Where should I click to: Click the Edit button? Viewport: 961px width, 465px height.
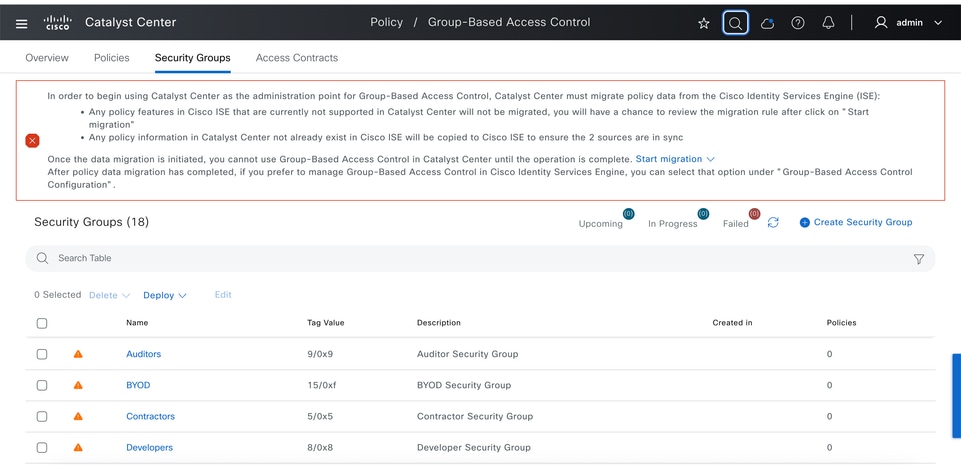coord(223,295)
